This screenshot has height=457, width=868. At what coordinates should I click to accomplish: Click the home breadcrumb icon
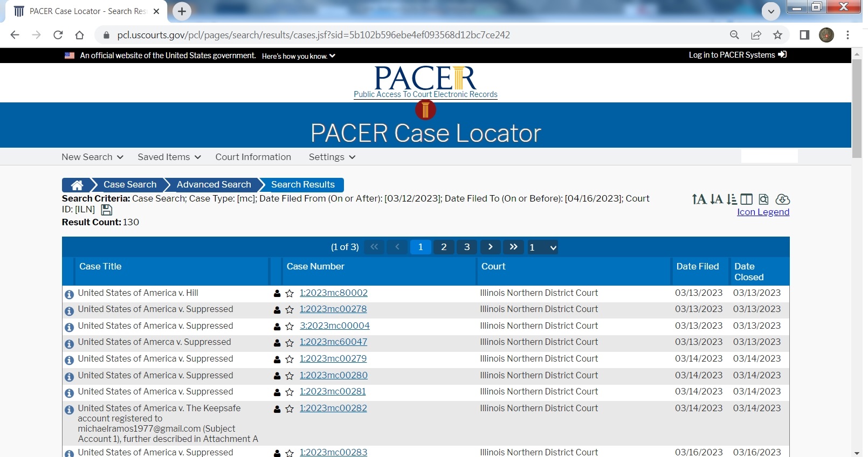click(x=77, y=185)
